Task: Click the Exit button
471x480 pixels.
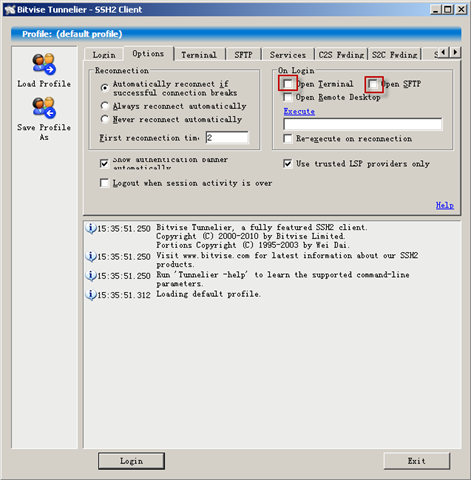Action: [x=417, y=461]
